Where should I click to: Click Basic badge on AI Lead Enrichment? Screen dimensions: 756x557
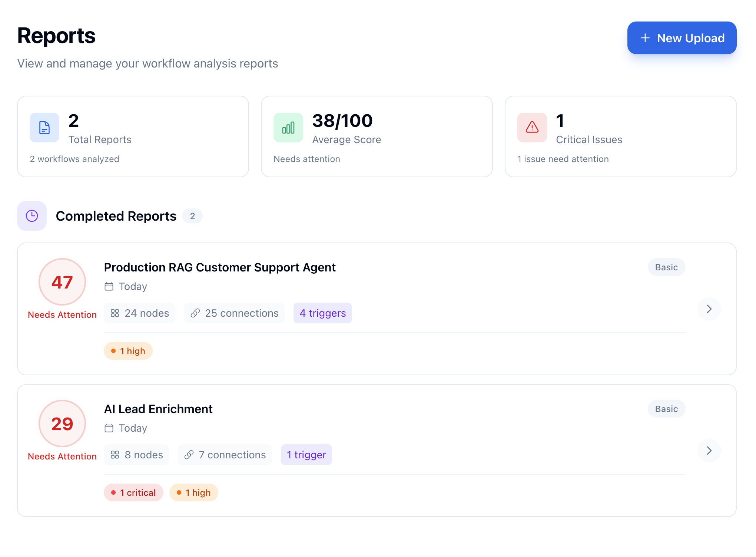coord(666,409)
